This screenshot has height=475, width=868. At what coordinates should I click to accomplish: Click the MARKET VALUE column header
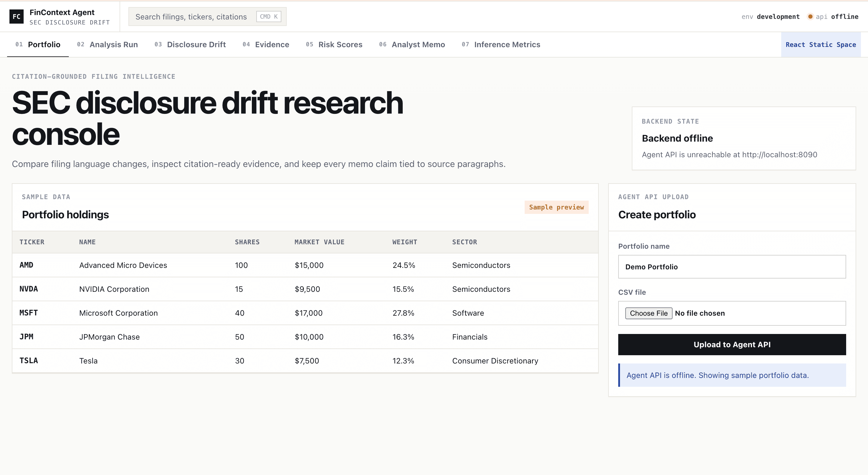(319, 242)
